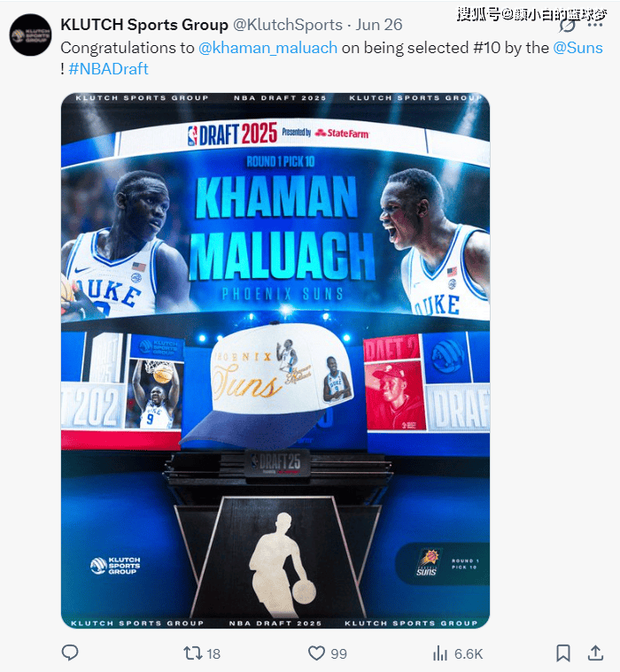Bookmark this tweet
Viewport: 620px width, 672px height.
563,653
